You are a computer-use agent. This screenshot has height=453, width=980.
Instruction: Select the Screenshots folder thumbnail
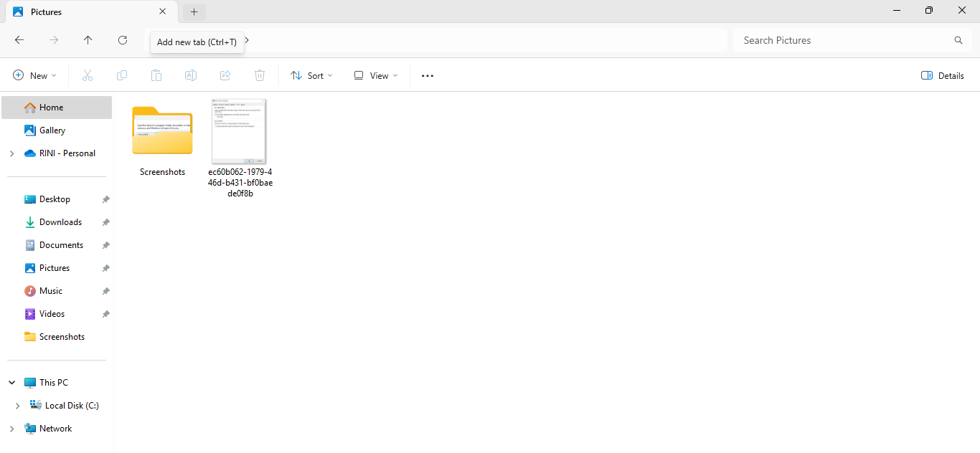point(162,131)
